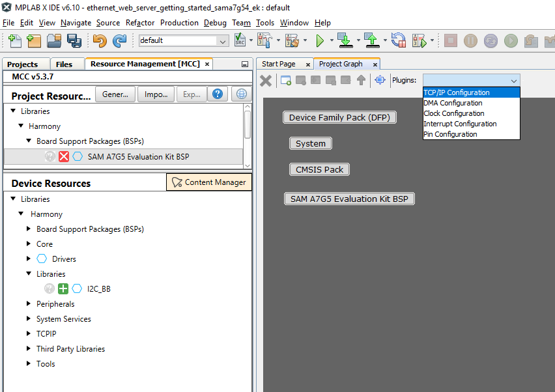The height and width of the screenshot is (392, 555).
Task: Expand System Services node
Action: [x=29, y=318]
